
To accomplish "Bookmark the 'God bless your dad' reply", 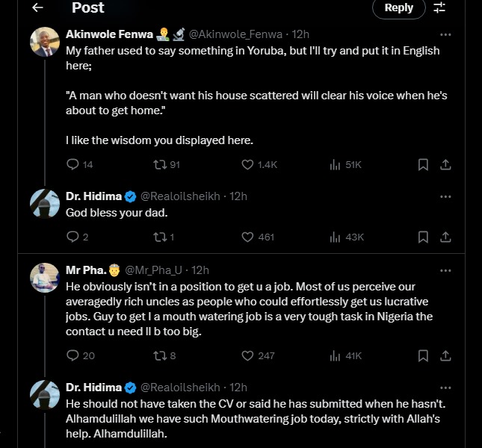I will 422,237.
